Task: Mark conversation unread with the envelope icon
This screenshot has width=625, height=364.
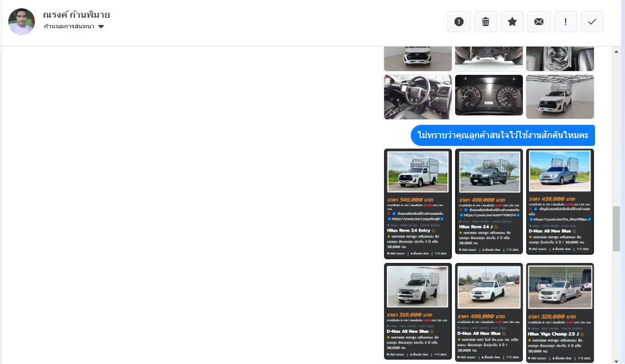Action: 539,22
